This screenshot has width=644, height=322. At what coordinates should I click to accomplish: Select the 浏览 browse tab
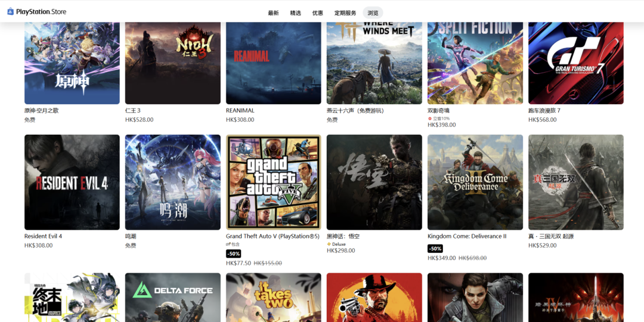click(x=373, y=13)
